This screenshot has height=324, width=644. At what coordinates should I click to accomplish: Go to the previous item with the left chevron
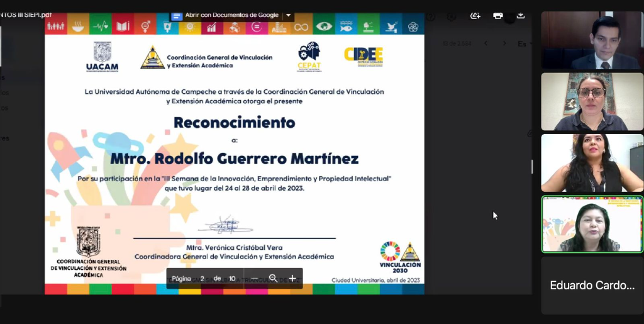[486, 43]
